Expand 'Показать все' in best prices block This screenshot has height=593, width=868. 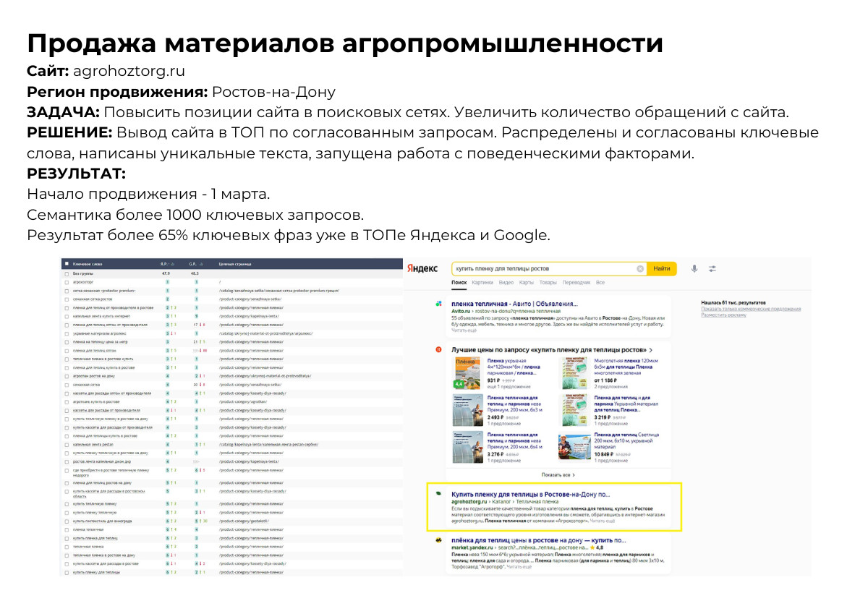tap(558, 475)
